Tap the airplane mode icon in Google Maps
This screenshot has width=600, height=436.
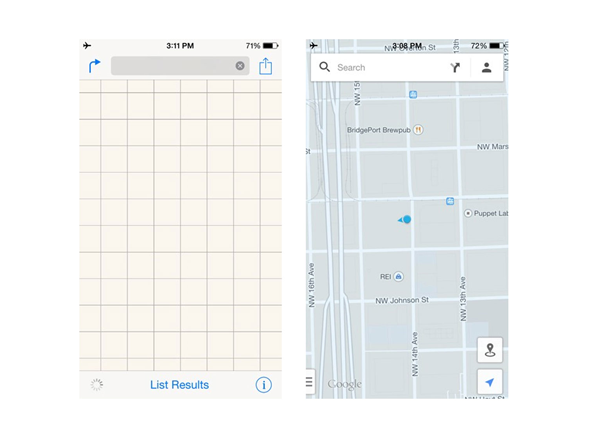(x=314, y=46)
